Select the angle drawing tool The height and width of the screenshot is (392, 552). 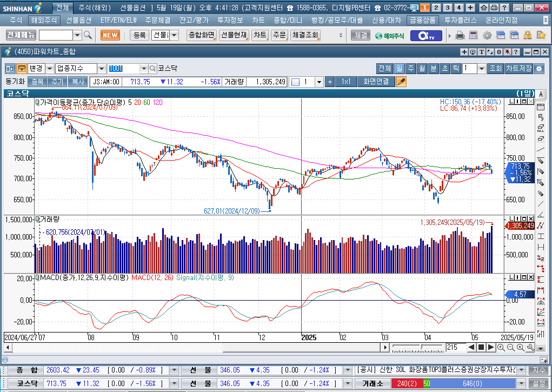coord(541,215)
